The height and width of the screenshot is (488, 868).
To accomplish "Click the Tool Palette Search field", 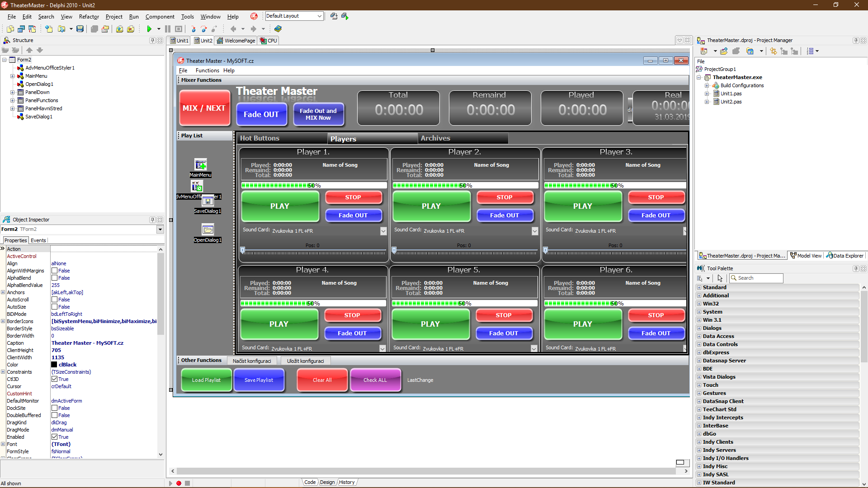I will (x=756, y=278).
